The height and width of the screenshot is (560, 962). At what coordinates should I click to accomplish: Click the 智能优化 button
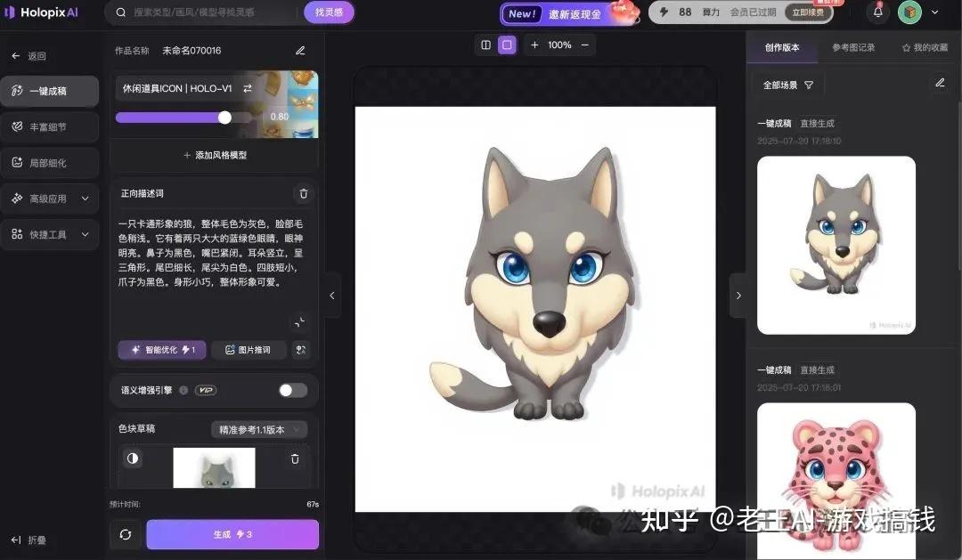(x=162, y=350)
